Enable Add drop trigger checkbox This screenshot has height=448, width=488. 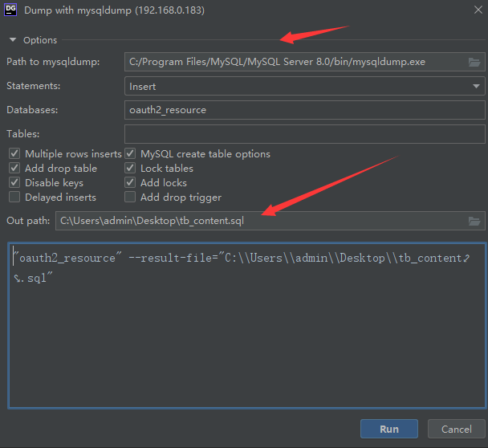point(130,197)
